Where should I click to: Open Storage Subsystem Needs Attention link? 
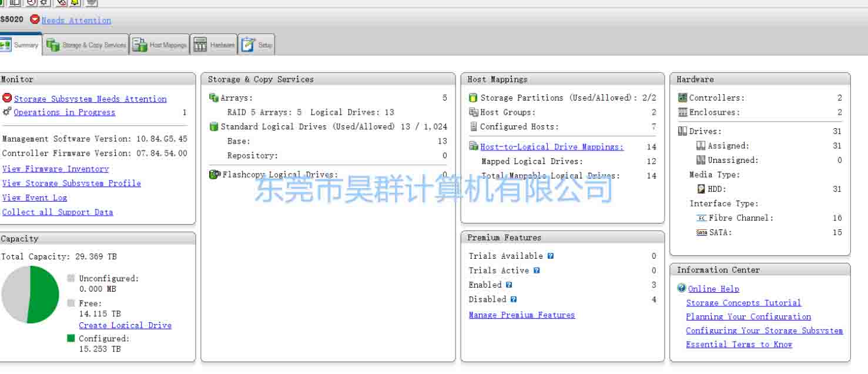90,99
